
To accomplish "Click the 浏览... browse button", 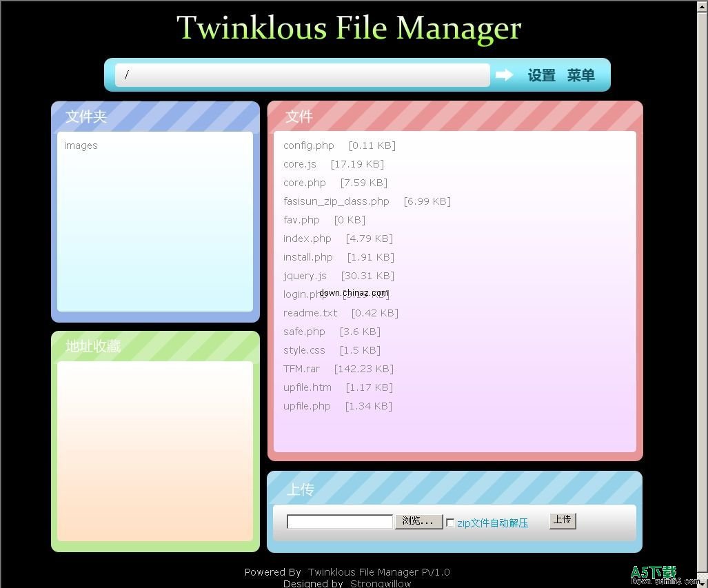I will click(x=418, y=522).
